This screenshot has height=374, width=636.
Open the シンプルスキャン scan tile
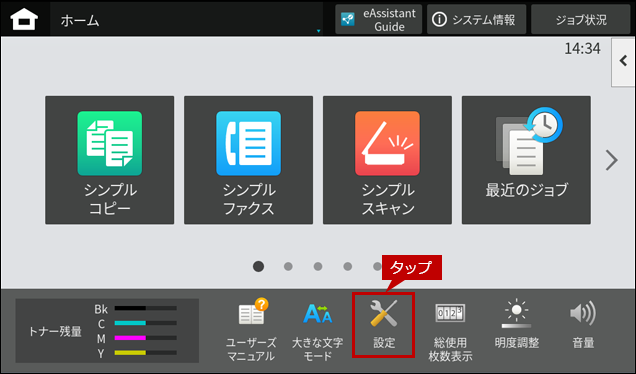387,160
